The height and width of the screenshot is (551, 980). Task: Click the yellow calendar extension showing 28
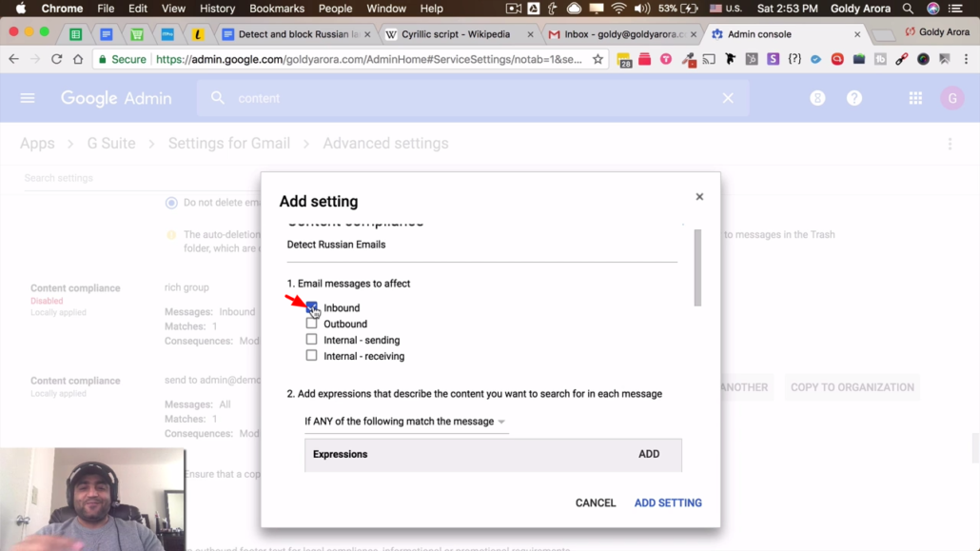(x=624, y=60)
